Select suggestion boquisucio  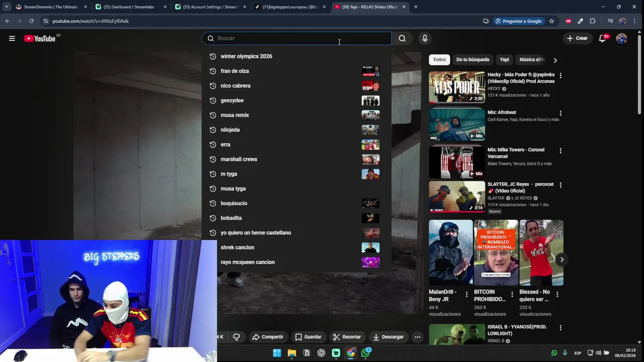point(296,203)
